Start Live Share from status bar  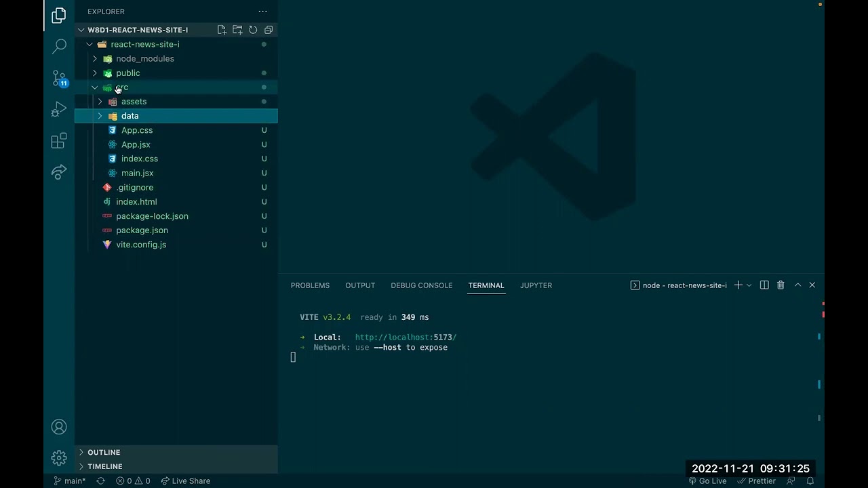pos(185,481)
